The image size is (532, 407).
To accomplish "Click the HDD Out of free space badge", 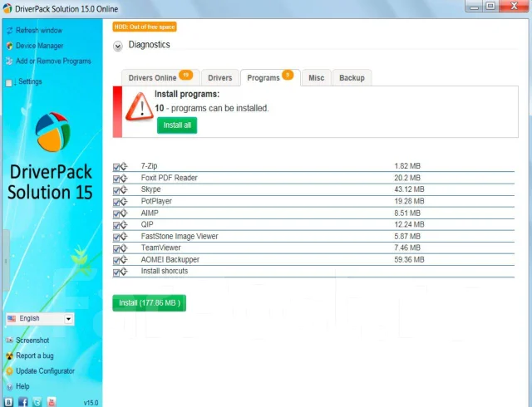I will click(x=145, y=27).
